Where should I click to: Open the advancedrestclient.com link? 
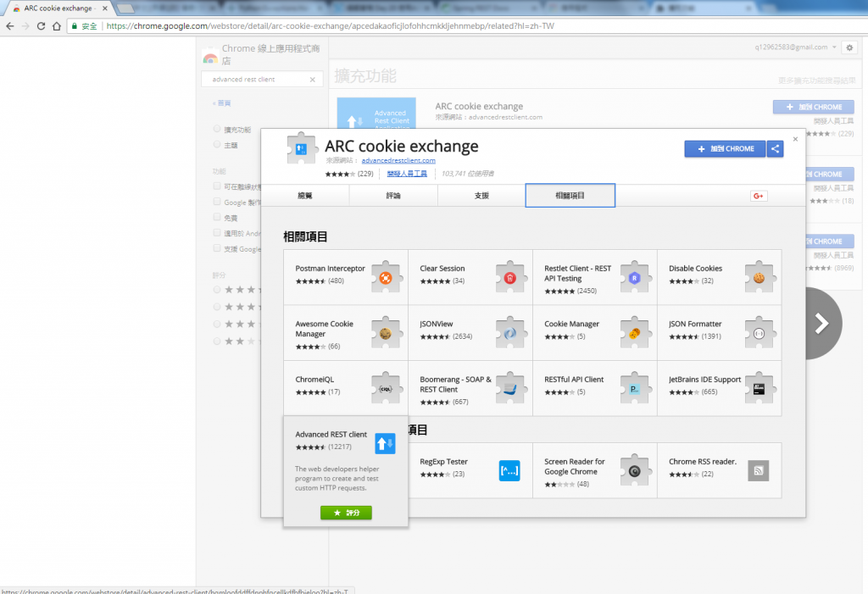coord(398,160)
